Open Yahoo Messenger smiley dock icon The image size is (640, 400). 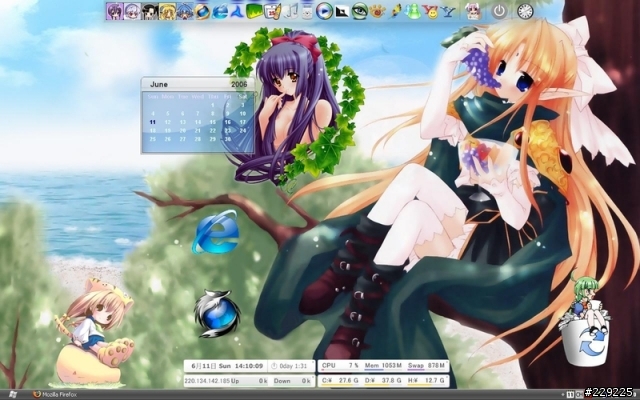coord(430,11)
